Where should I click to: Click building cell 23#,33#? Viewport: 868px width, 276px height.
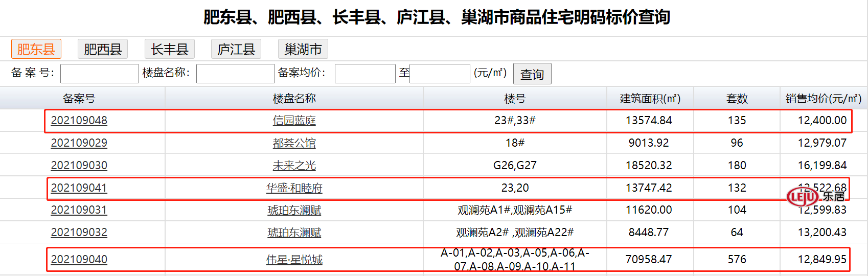pos(515,121)
